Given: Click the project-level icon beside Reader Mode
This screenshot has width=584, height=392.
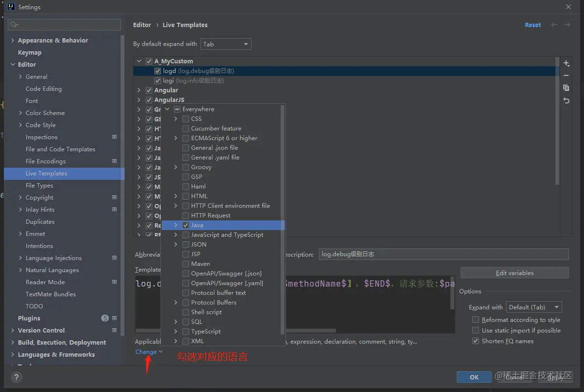Looking at the screenshot, I should tap(115, 282).
